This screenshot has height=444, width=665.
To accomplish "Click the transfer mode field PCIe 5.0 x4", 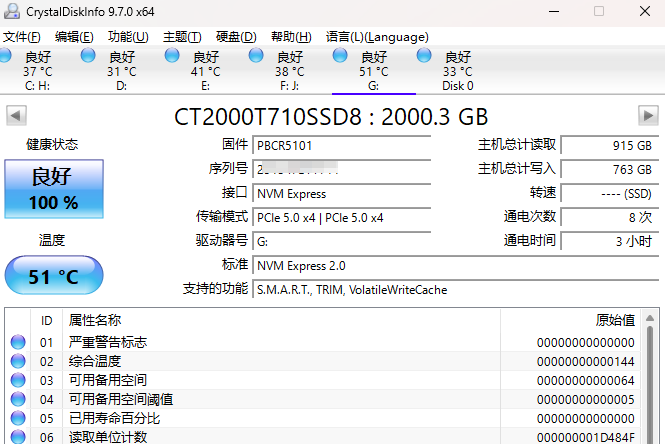I will (342, 218).
